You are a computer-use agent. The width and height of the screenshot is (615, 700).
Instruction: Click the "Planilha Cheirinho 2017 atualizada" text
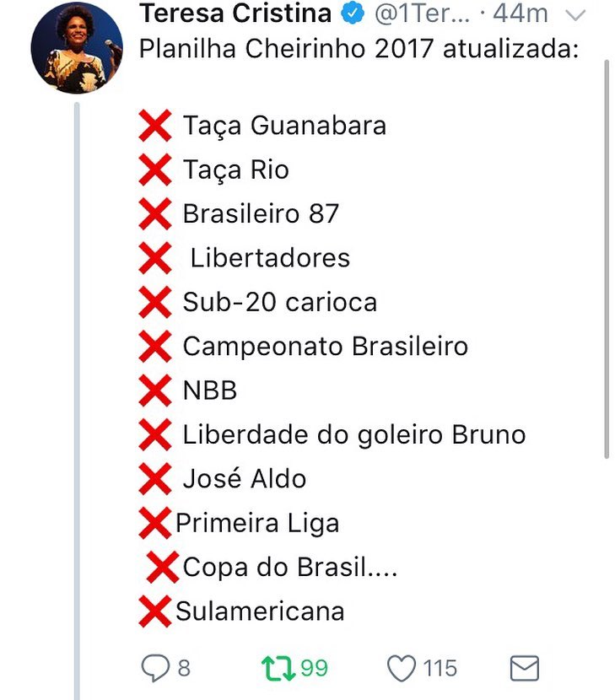tap(358, 50)
